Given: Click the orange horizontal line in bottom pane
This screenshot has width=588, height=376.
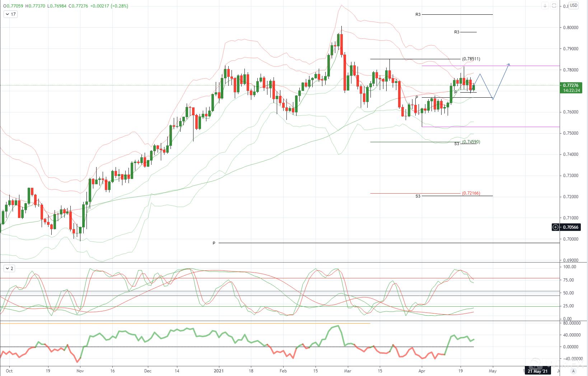Looking at the screenshot, I should pyautogui.click(x=179, y=324).
